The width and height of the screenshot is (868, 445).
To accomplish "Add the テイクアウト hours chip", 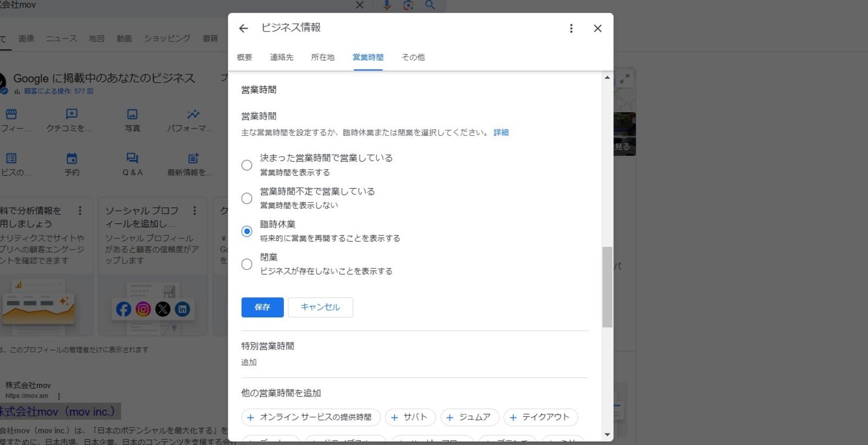I will pyautogui.click(x=540, y=417).
